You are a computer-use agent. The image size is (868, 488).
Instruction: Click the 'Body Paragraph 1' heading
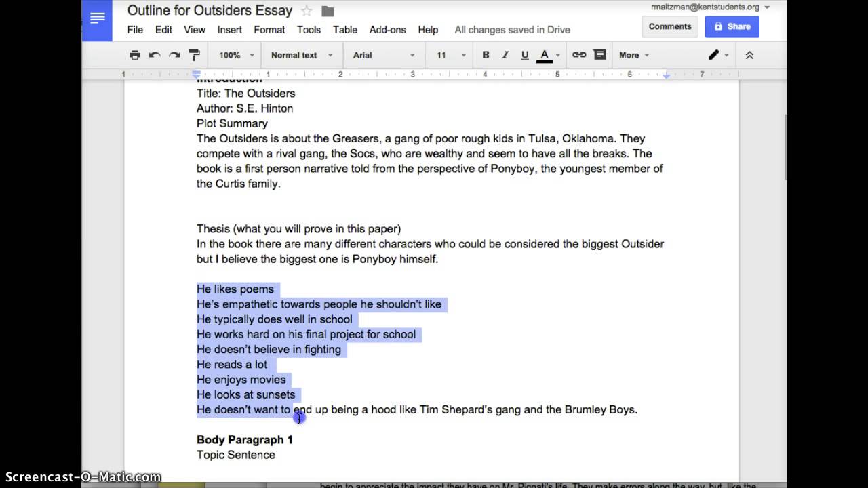tap(245, 440)
